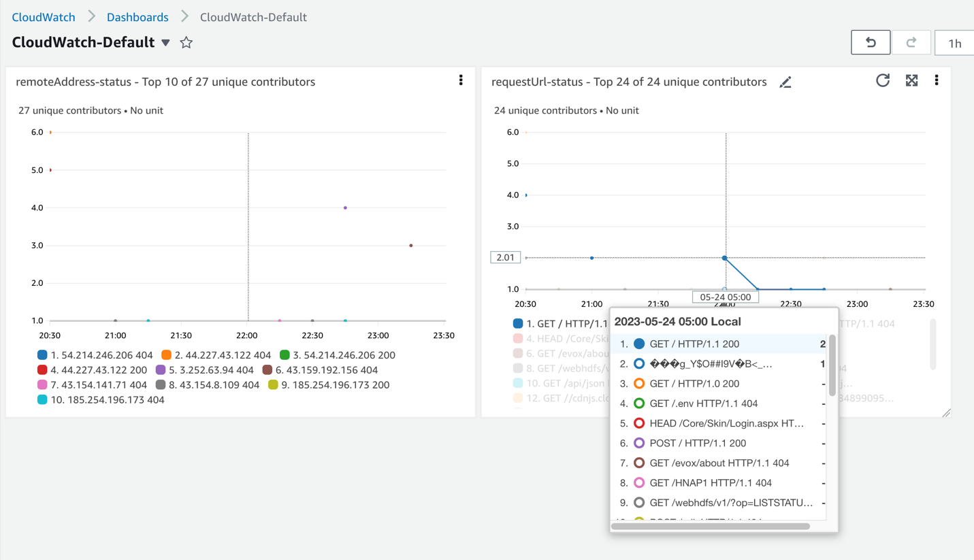
Task: Enlarge the requestUrl-status widget with the expand icon
Action: click(911, 80)
